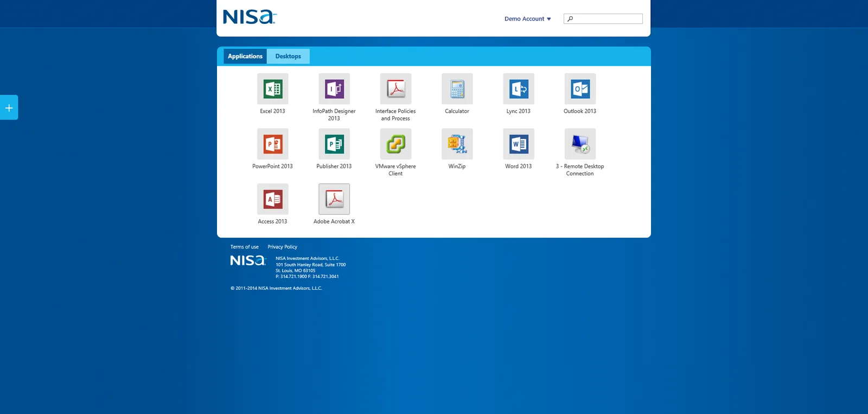Screen dimensions: 868x414
Task: Focus the search input field
Action: 603,19
